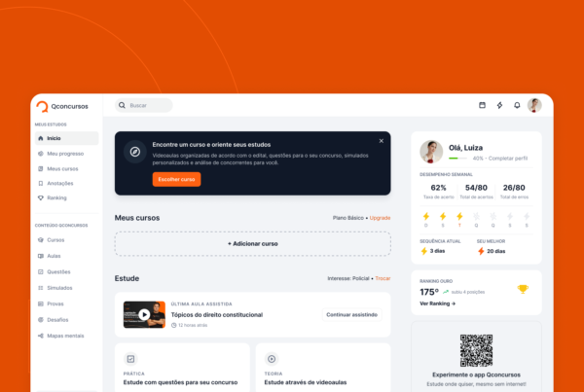
Task: Click the compass icon in dark banner
Action: [x=135, y=152]
